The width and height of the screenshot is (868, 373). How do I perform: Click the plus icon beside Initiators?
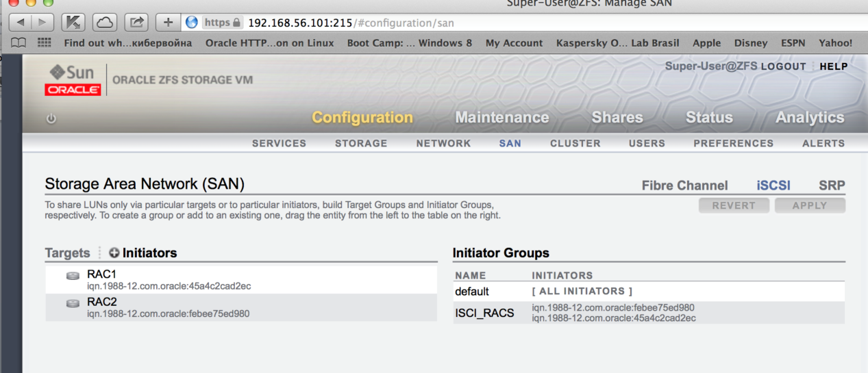114,253
